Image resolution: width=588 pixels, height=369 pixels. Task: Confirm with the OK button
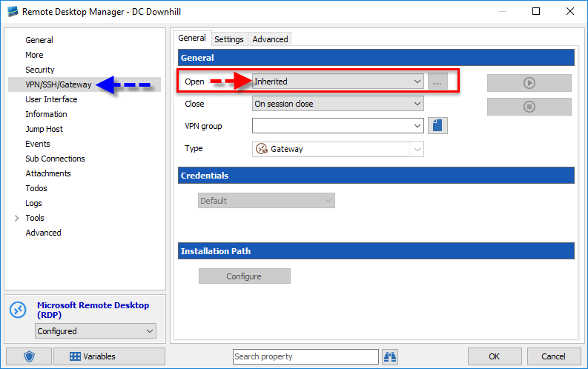[x=495, y=356]
